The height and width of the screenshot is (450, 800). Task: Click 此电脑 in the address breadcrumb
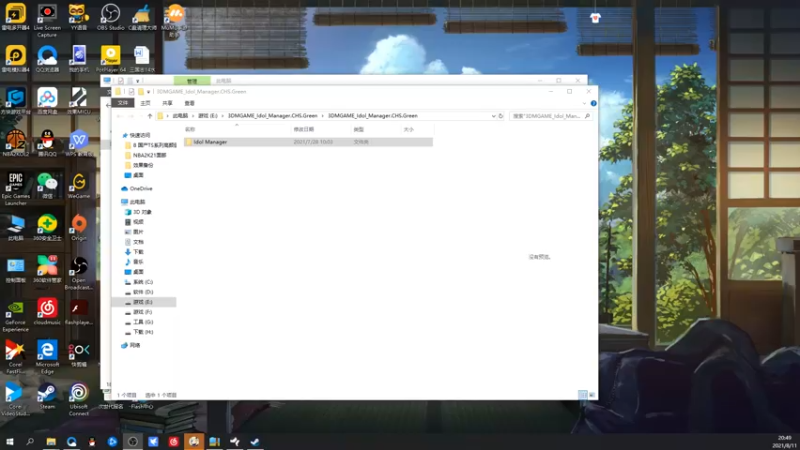tap(180, 116)
